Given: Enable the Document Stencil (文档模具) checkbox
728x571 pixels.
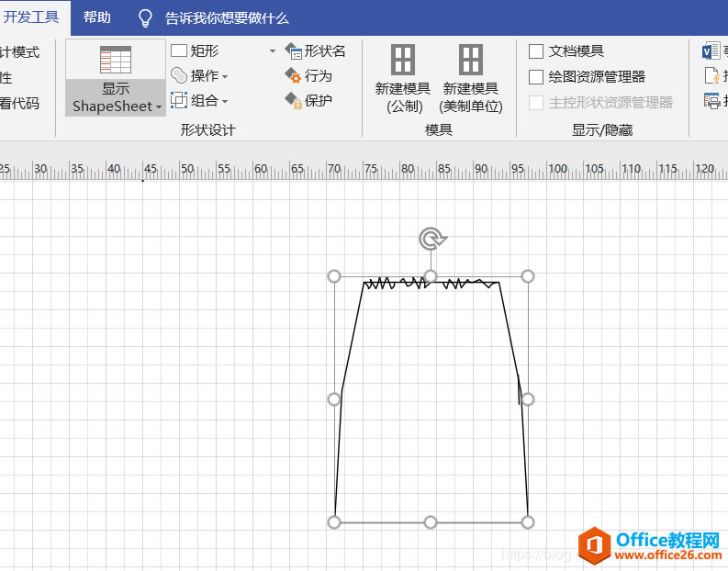Looking at the screenshot, I should (536, 51).
